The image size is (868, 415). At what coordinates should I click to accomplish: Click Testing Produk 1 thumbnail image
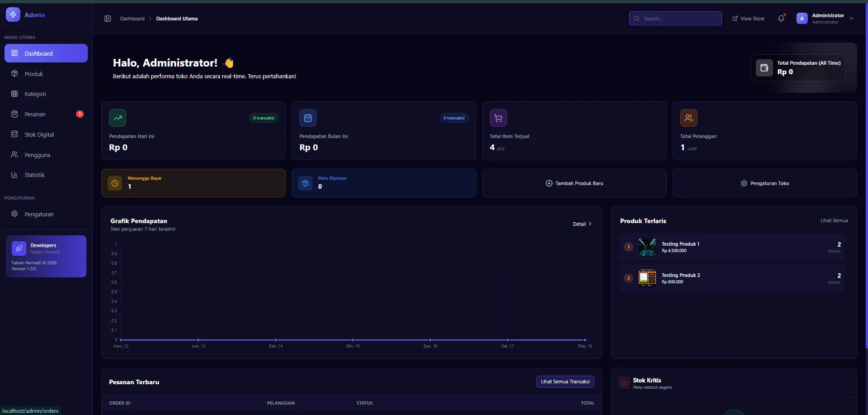tap(647, 247)
